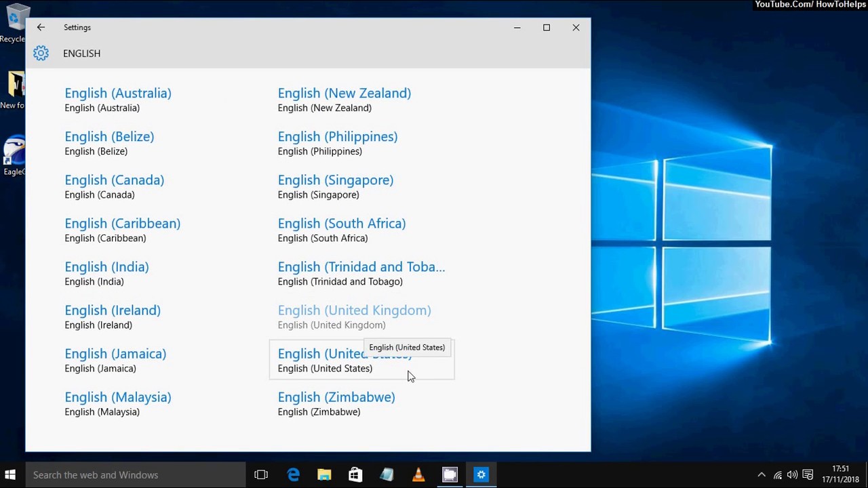Launch VLC media player from the taskbar
This screenshot has height=488, width=868.
pos(418,474)
